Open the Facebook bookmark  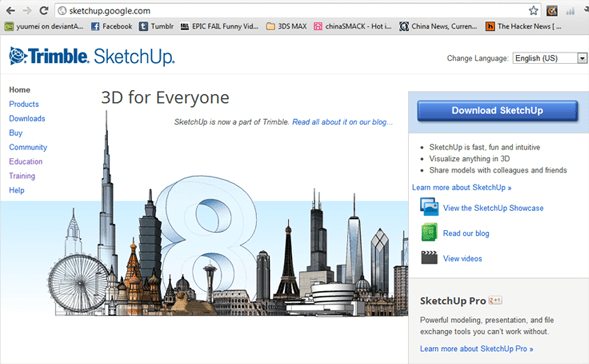point(112,26)
